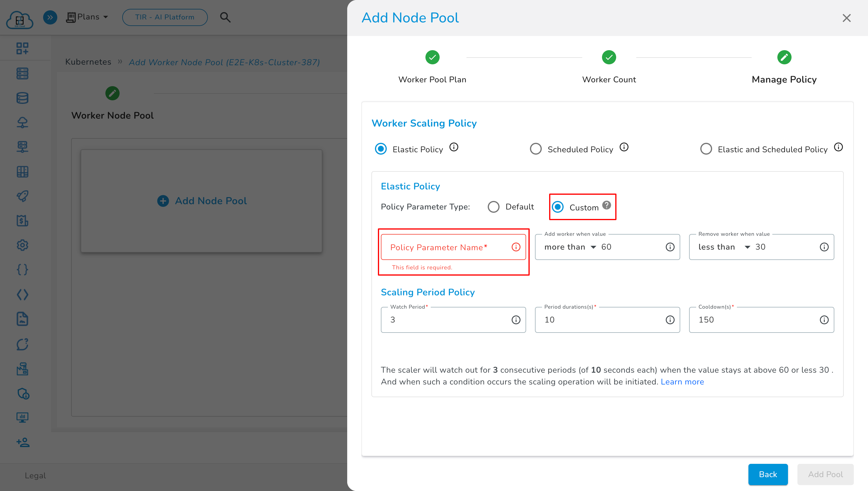Open the Learn more link

(682, 382)
